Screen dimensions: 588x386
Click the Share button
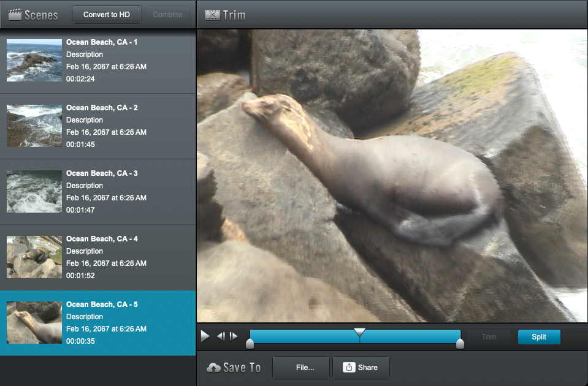361,368
